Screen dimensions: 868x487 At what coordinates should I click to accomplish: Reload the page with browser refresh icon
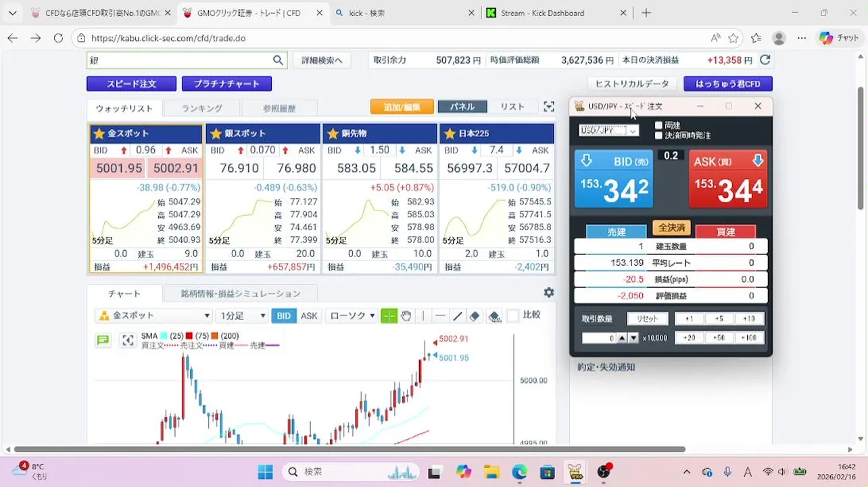(59, 38)
